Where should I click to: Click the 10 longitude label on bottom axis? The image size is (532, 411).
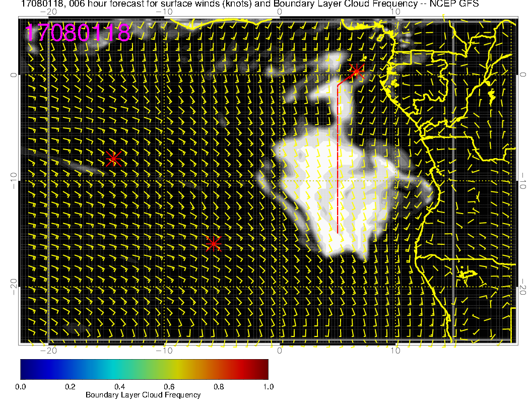click(x=396, y=351)
